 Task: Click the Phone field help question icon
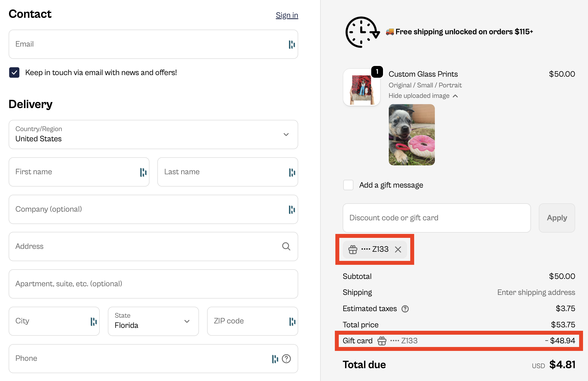click(286, 358)
